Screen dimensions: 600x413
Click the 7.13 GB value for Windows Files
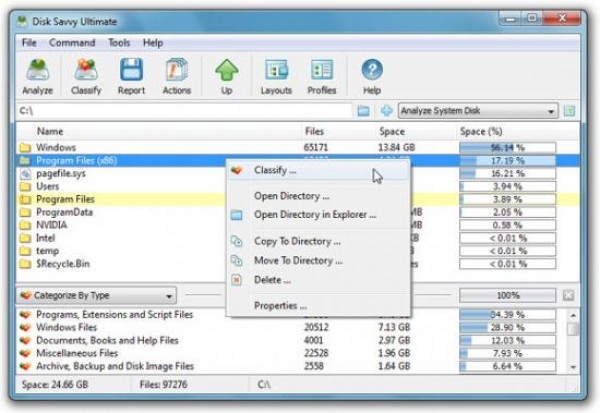pyautogui.click(x=394, y=328)
